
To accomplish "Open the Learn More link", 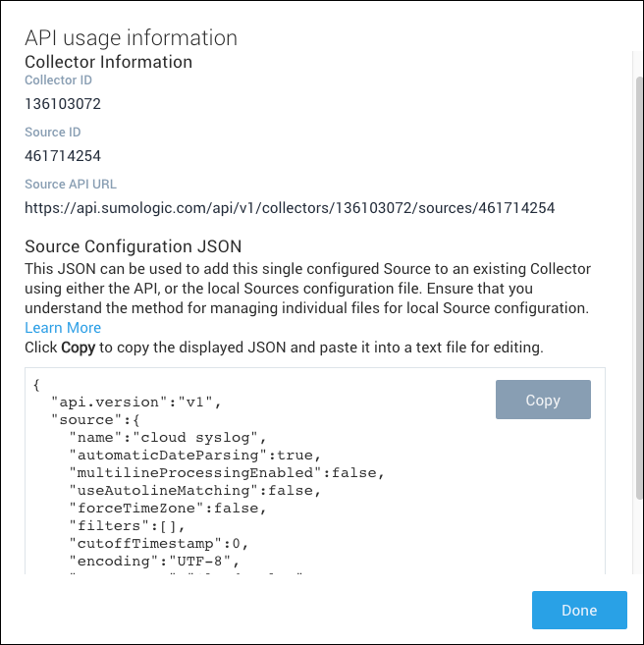I will [x=63, y=328].
